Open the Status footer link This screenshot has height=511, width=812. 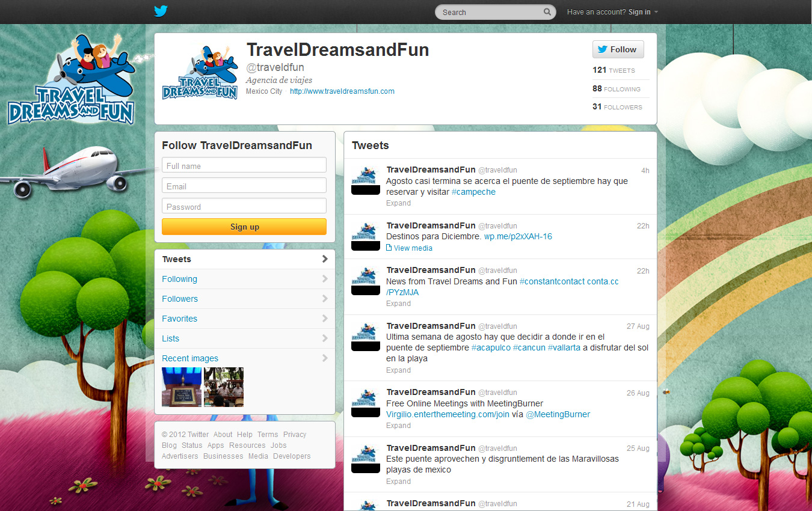pyautogui.click(x=192, y=445)
